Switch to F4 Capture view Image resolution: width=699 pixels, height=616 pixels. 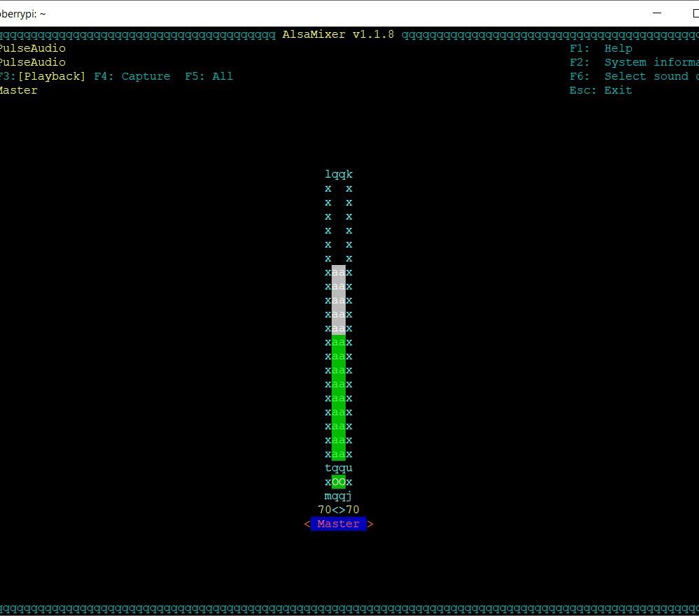(x=132, y=76)
